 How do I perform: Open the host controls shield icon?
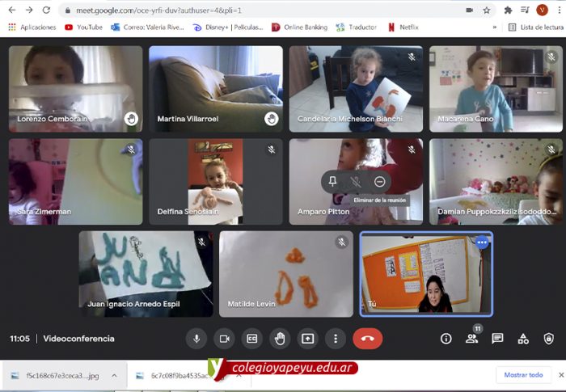coord(549,339)
